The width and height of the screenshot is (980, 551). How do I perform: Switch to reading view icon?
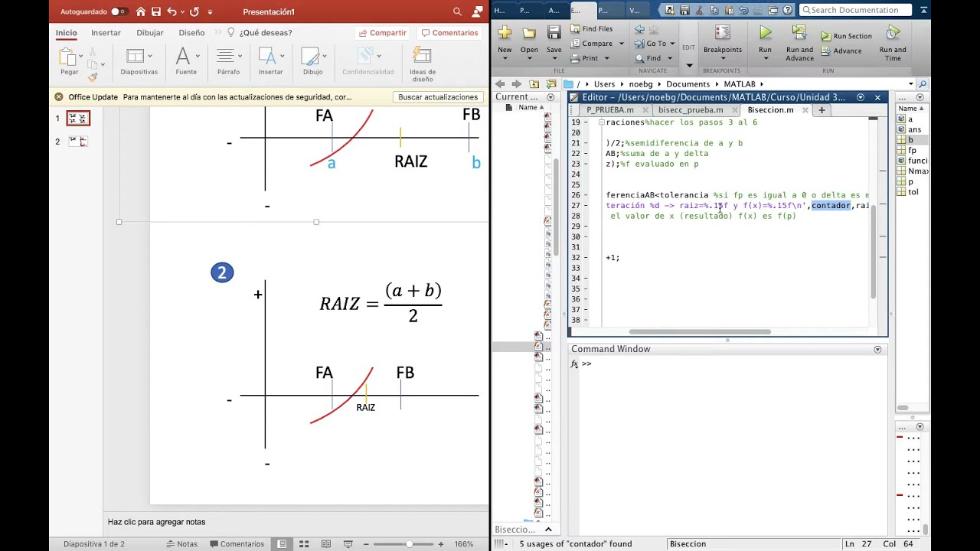(325, 544)
